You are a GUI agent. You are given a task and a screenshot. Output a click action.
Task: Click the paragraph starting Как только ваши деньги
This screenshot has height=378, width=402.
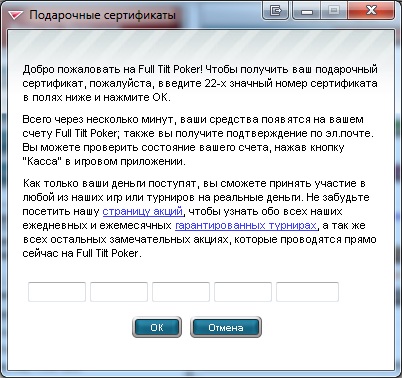(x=199, y=218)
